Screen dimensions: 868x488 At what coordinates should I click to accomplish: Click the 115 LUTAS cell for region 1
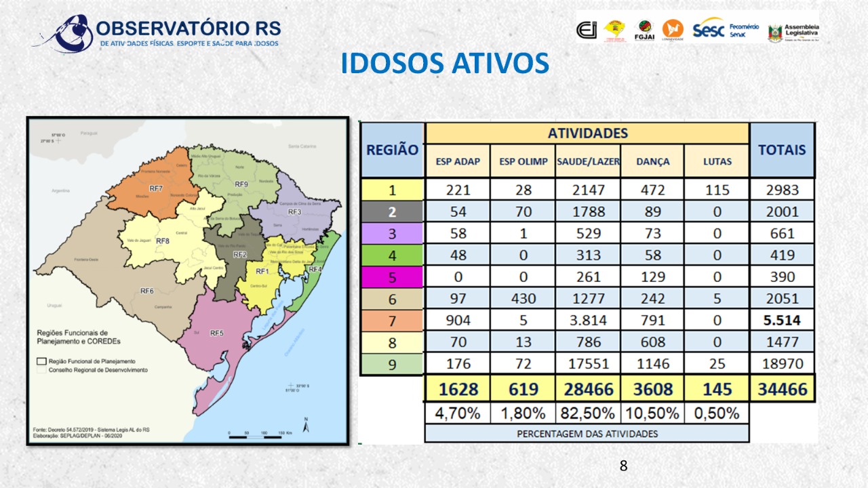[717, 190]
